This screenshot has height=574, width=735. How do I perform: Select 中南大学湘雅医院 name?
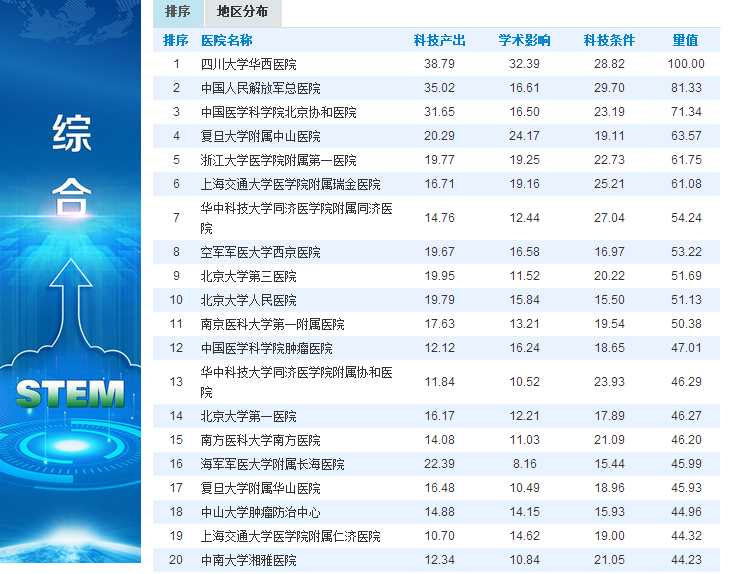pos(248,560)
